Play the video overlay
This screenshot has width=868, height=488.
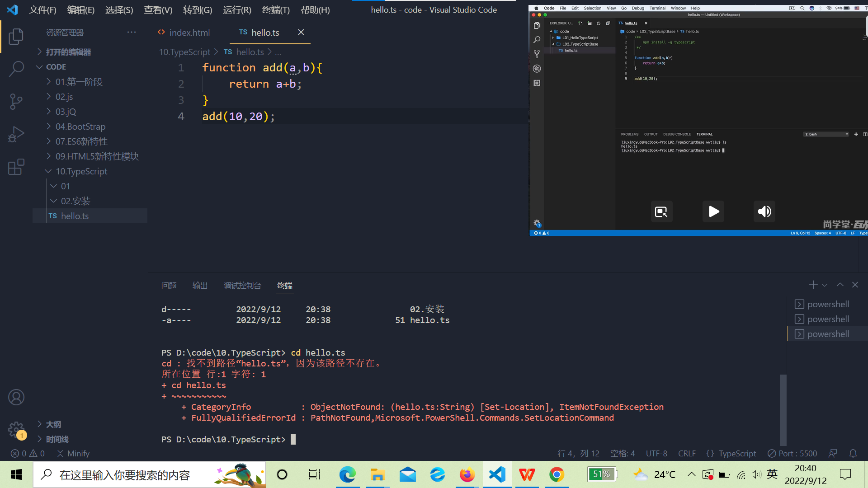[x=713, y=211]
